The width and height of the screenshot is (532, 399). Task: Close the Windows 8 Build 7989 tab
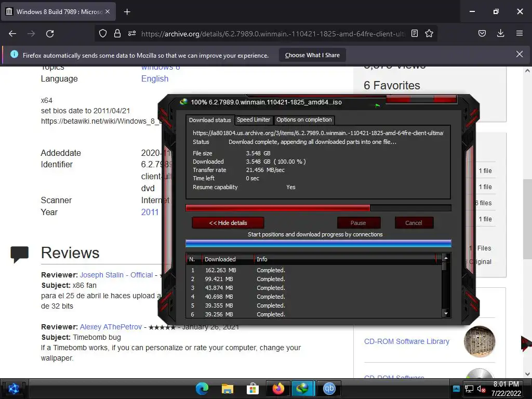108,11
